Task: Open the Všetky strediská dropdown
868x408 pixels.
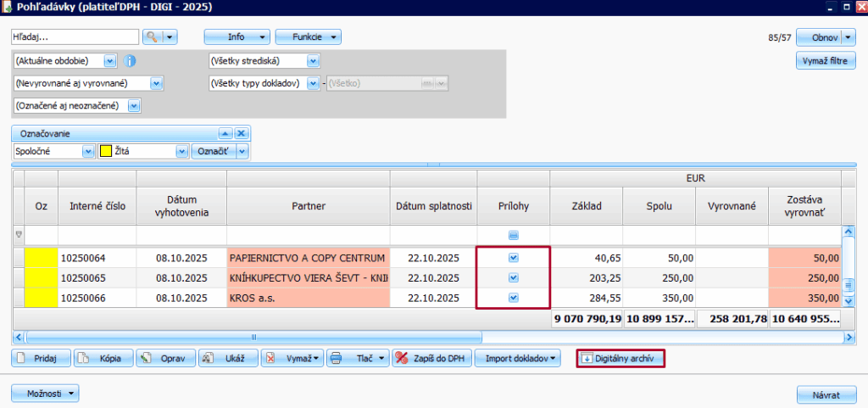Action: click(x=314, y=61)
